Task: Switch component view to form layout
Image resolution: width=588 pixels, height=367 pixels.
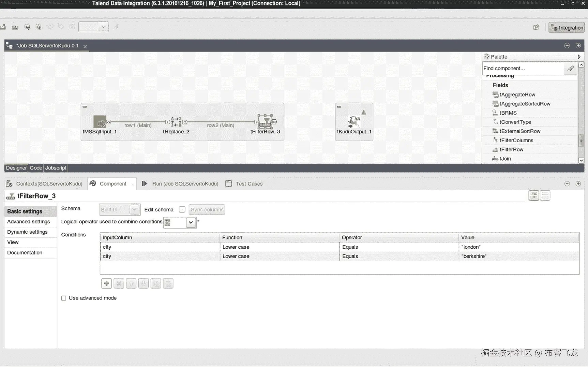Action: 545,195
